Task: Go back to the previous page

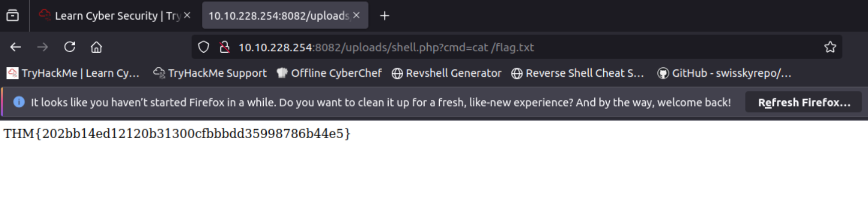Action: tap(16, 47)
